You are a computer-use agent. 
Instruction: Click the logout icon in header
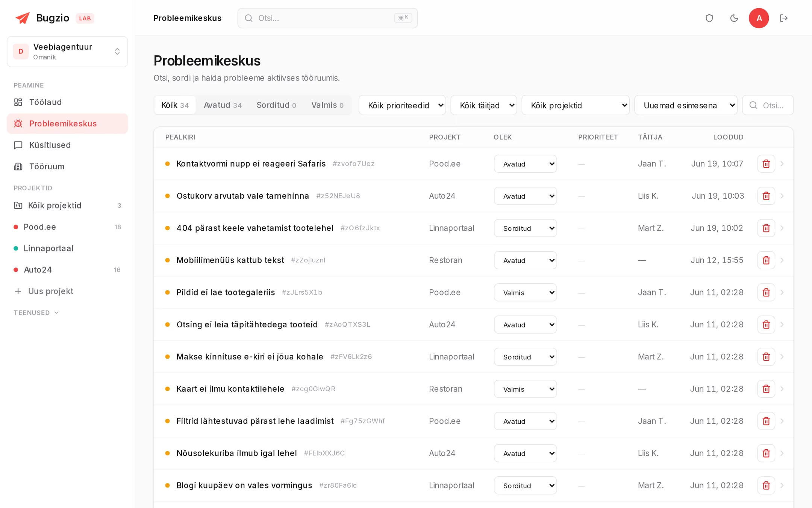coord(784,18)
